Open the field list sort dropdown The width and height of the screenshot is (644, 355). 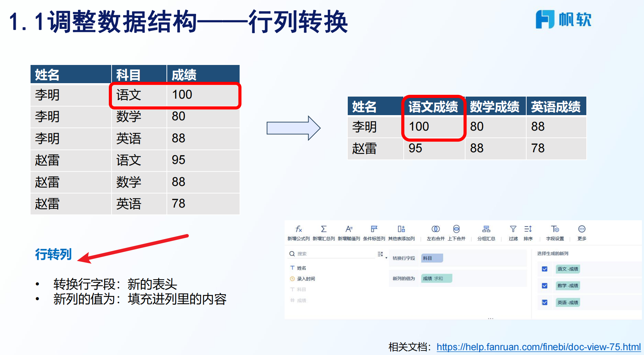pyautogui.click(x=382, y=254)
